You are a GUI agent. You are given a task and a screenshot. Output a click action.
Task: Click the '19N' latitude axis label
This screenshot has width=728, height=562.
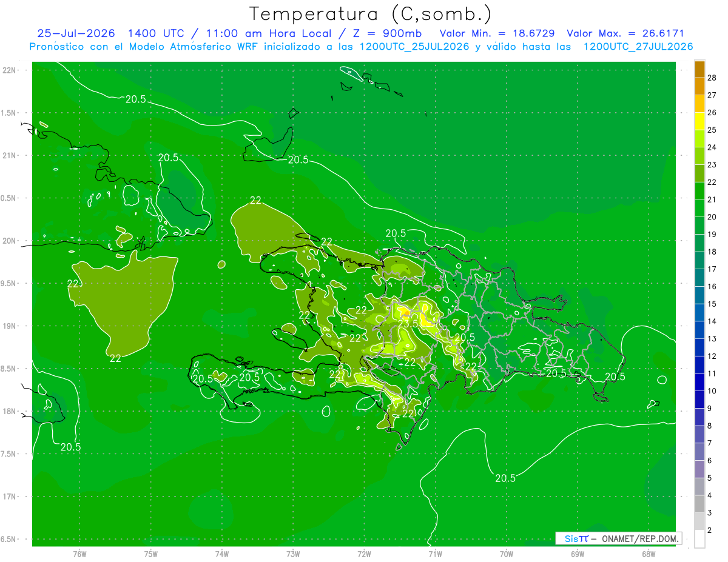coord(9,326)
